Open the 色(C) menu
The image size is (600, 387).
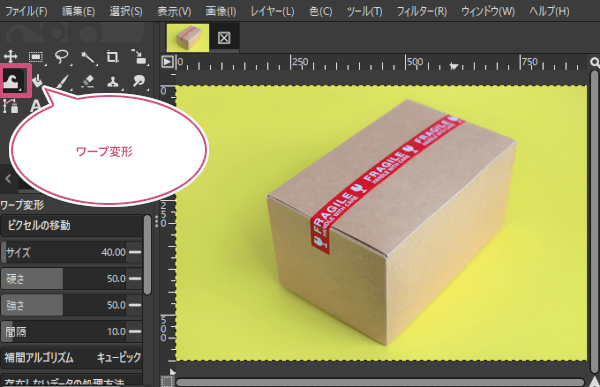(321, 11)
